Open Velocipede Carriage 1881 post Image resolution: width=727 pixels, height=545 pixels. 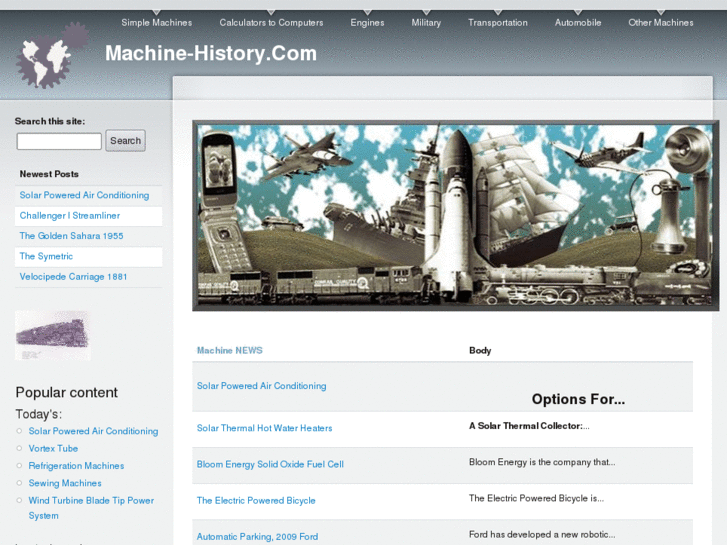click(x=73, y=276)
